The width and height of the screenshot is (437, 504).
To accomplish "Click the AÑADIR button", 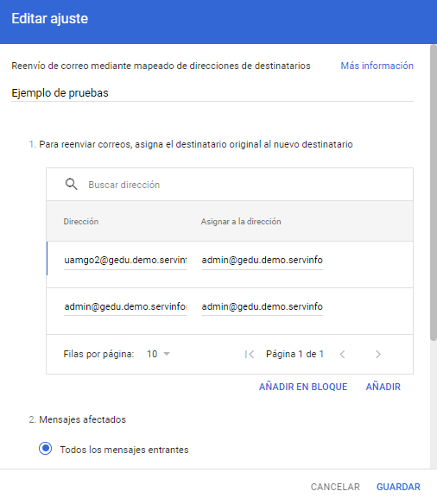I will pos(383,387).
